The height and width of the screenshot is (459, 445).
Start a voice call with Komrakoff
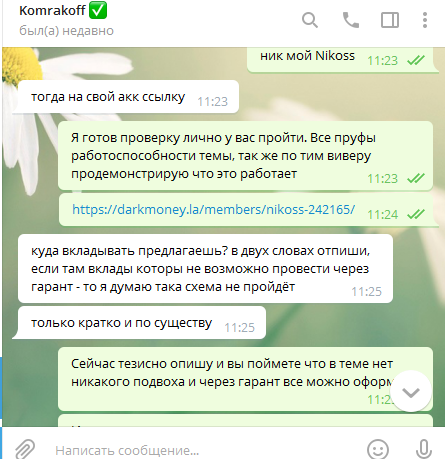point(351,20)
